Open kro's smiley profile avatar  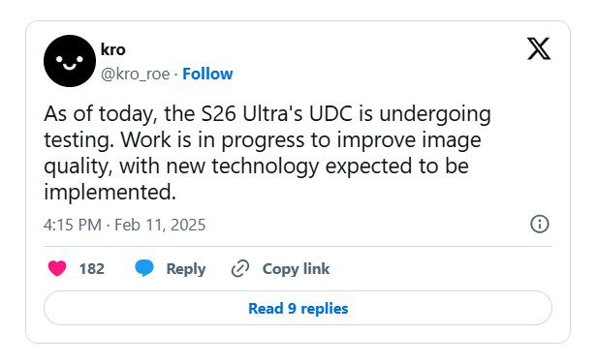[70, 61]
